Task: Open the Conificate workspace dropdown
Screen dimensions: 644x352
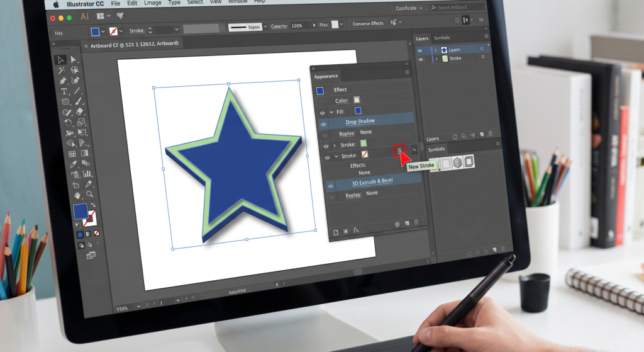Action: 409,8
